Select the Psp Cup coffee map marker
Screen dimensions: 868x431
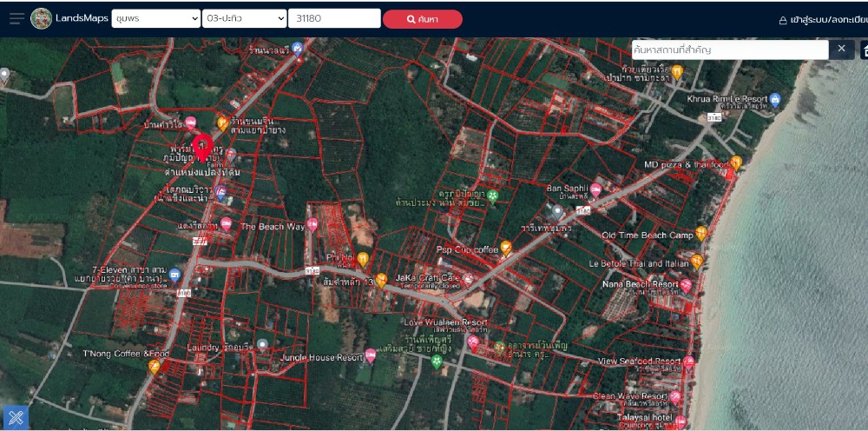point(506,249)
